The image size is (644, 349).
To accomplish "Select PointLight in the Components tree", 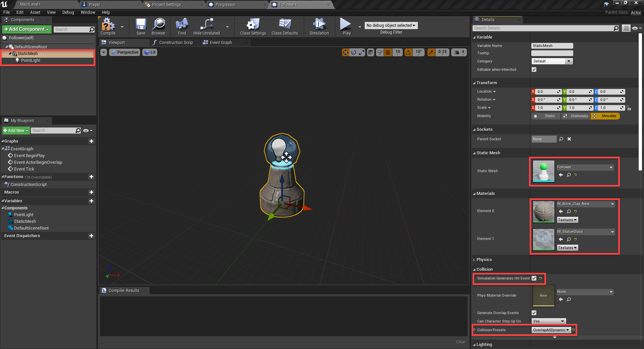I will pos(31,60).
